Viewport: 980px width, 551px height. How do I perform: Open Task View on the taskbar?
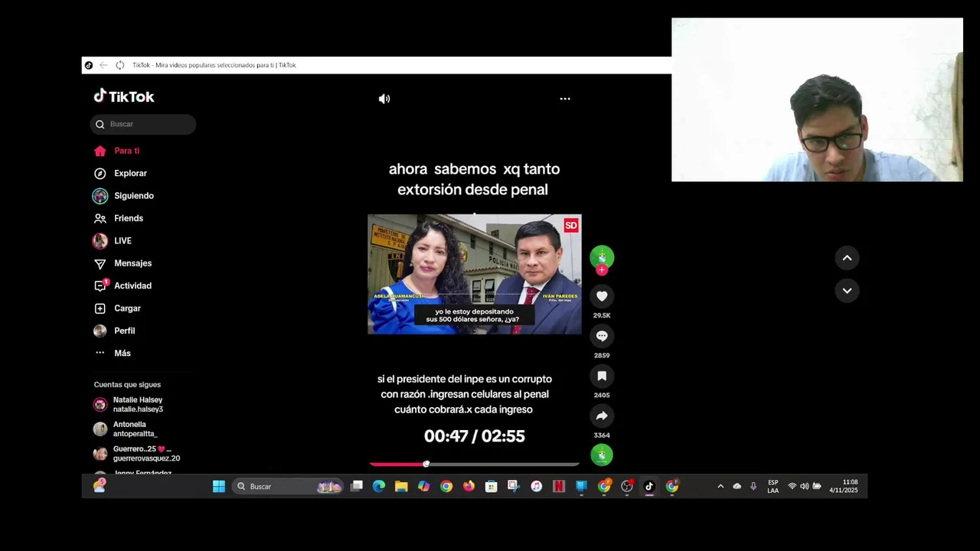[x=356, y=486]
